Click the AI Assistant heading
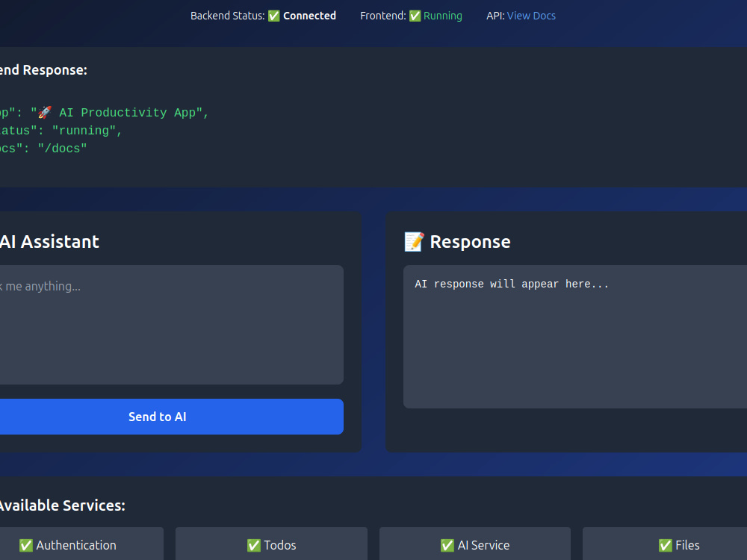The image size is (747, 560). coord(49,242)
